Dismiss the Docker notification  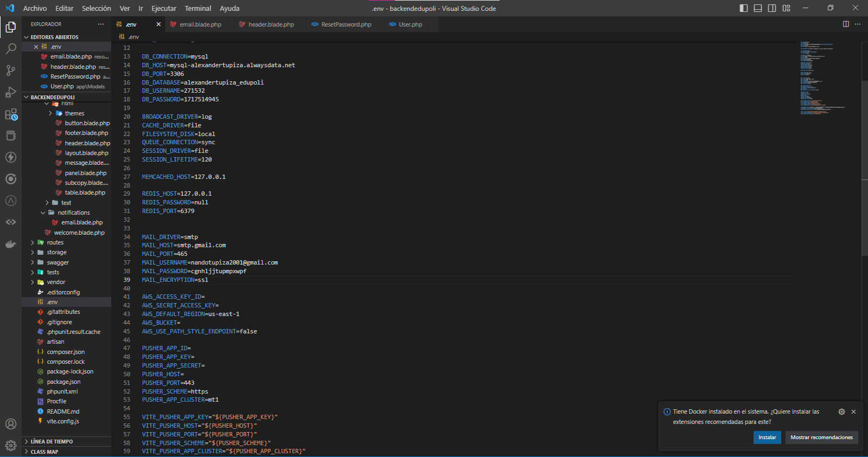tap(853, 412)
